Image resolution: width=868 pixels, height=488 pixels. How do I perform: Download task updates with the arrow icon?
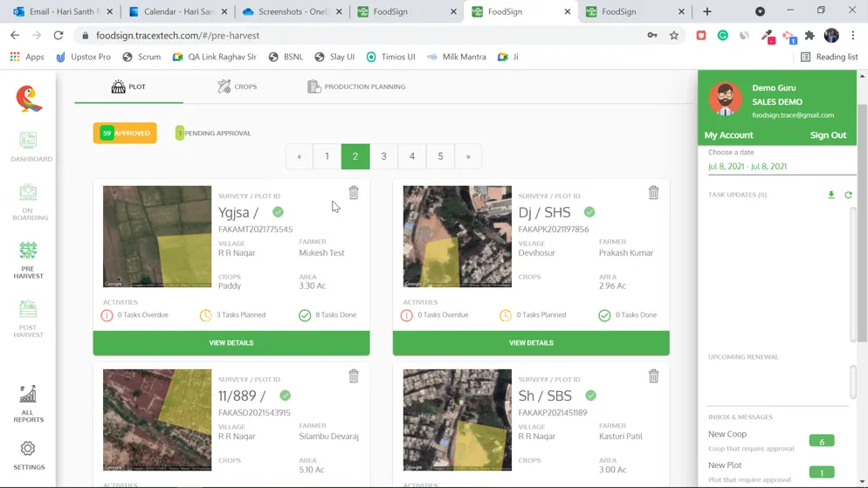tap(831, 195)
